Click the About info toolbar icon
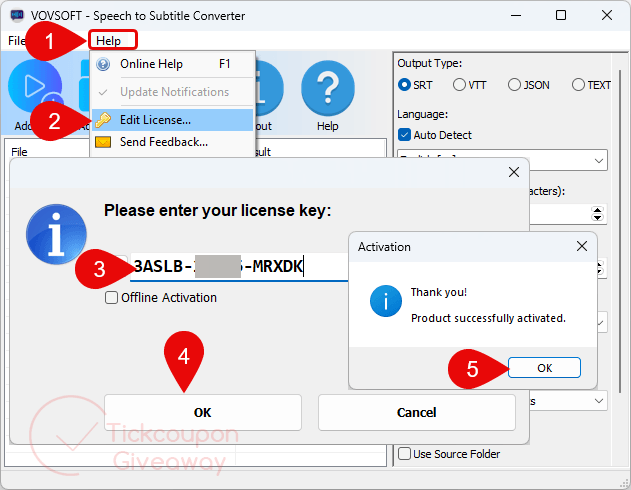Screen dimensions: 631x490 (x=269, y=88)
